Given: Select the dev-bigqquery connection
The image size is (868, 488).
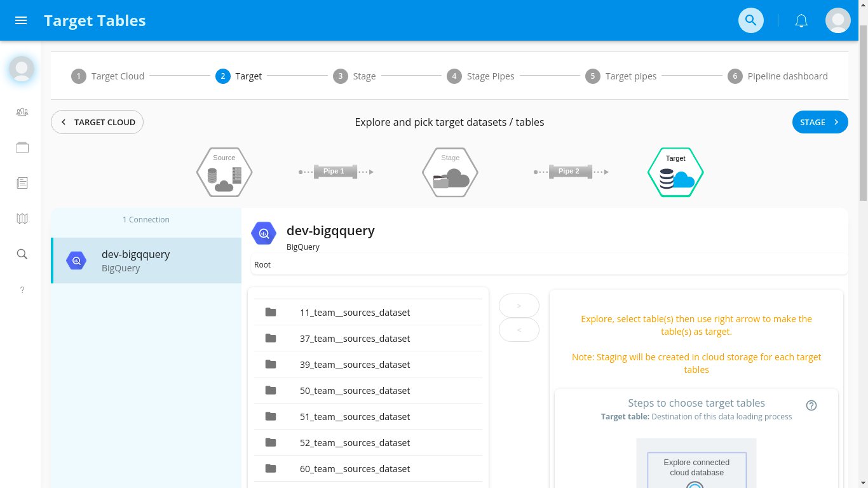Looking at the screenshot, I should pyautogui.click(x=146, y=261).
